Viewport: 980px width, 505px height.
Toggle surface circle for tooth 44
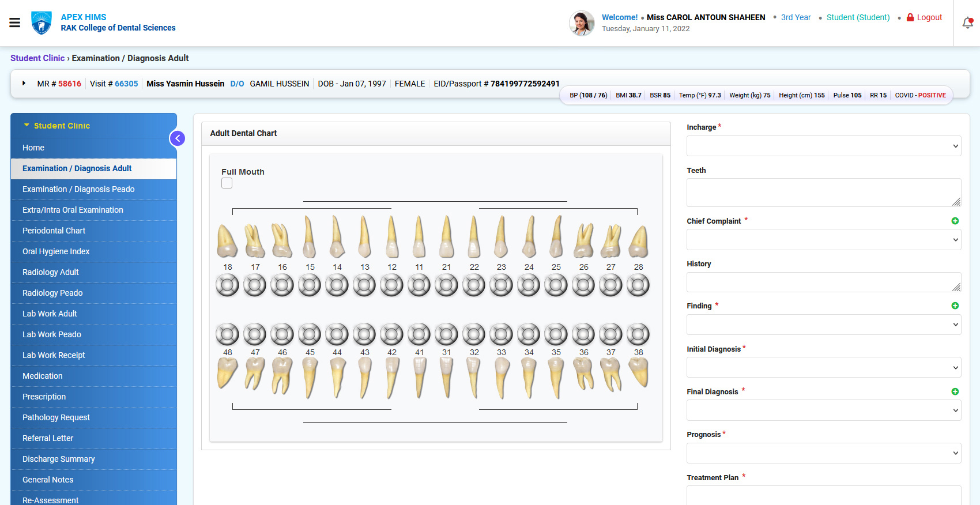tap(337, 334)
